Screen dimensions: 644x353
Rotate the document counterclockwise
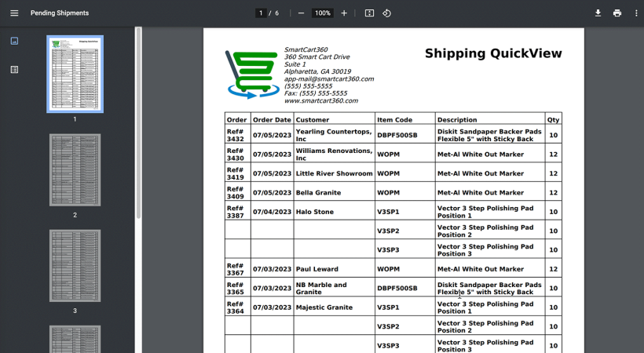387,13
